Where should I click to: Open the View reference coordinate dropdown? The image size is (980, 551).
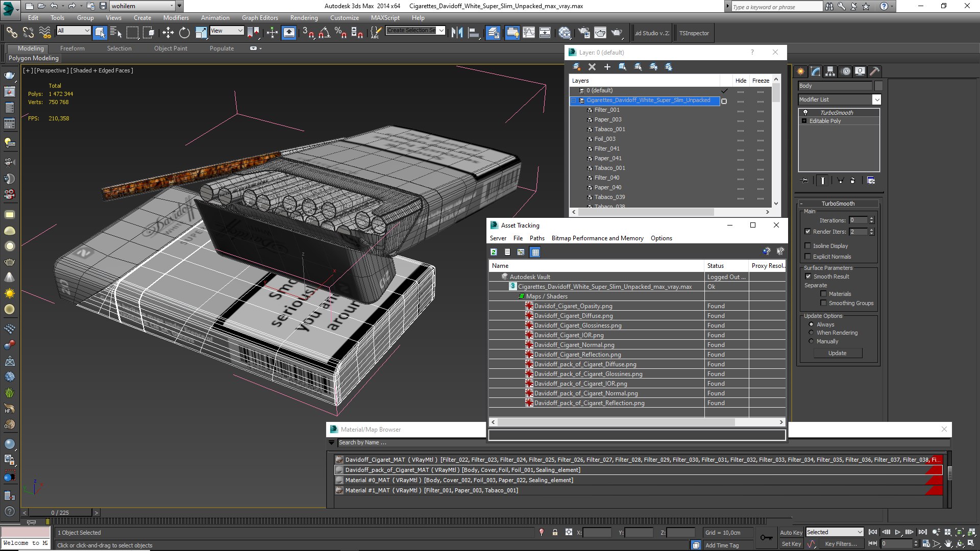(x=227, y=31)
